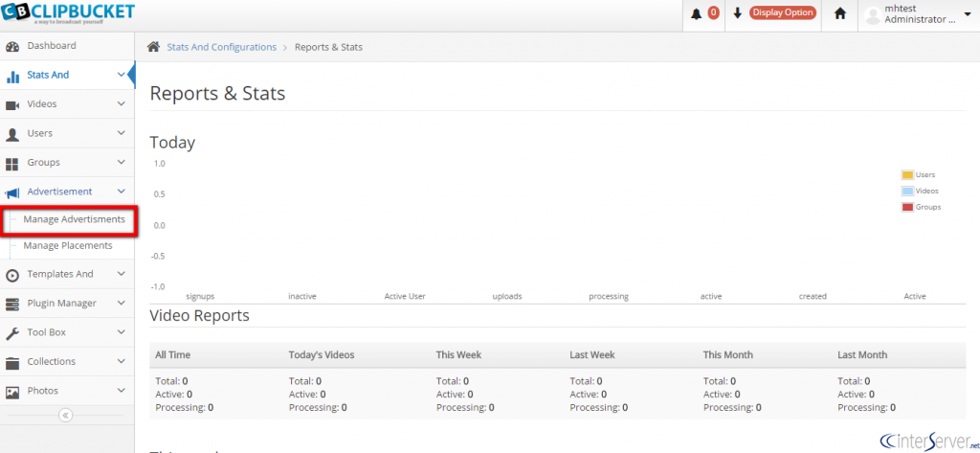
Task: Click the Last Month column header
Action: tap(862, 354)
